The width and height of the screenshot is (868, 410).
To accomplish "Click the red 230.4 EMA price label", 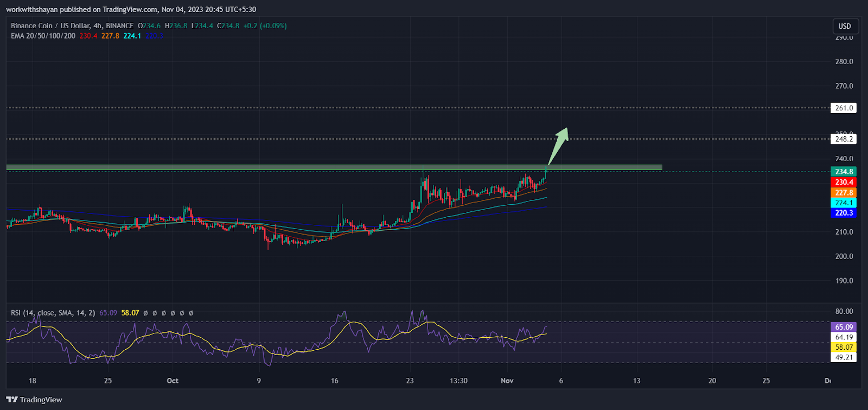I will point(844,182).
